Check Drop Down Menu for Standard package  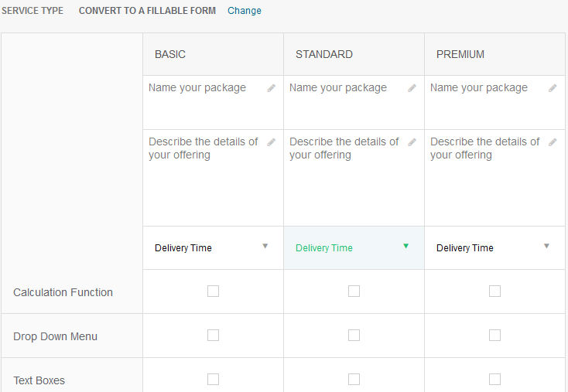[x=354, y=336]
